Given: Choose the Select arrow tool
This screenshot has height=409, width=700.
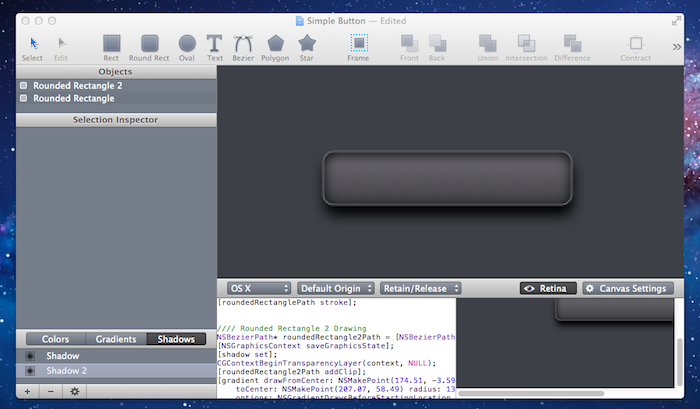Looking at the screenshot, I should (x=33, y=48).
